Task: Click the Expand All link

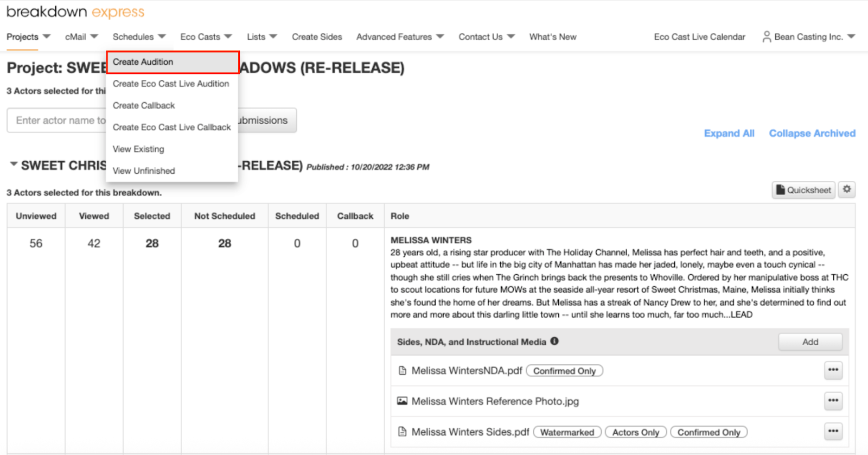Action: (x=729, y=134)
